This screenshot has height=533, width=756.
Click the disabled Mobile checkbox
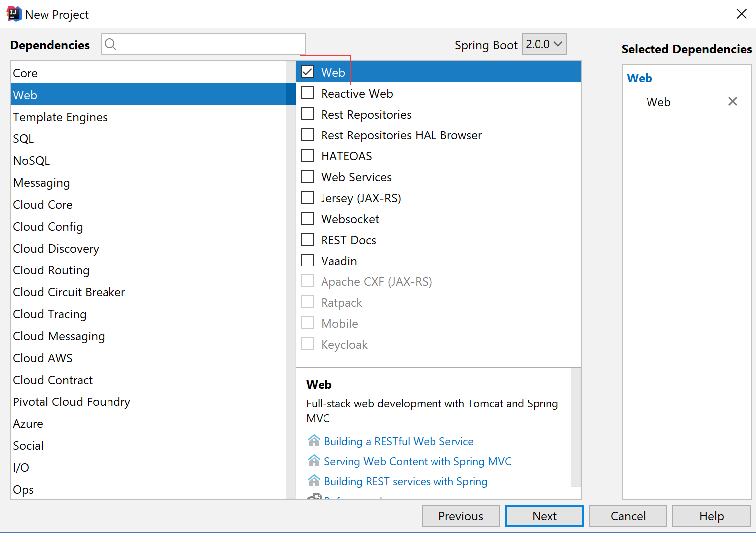[308, 323]
